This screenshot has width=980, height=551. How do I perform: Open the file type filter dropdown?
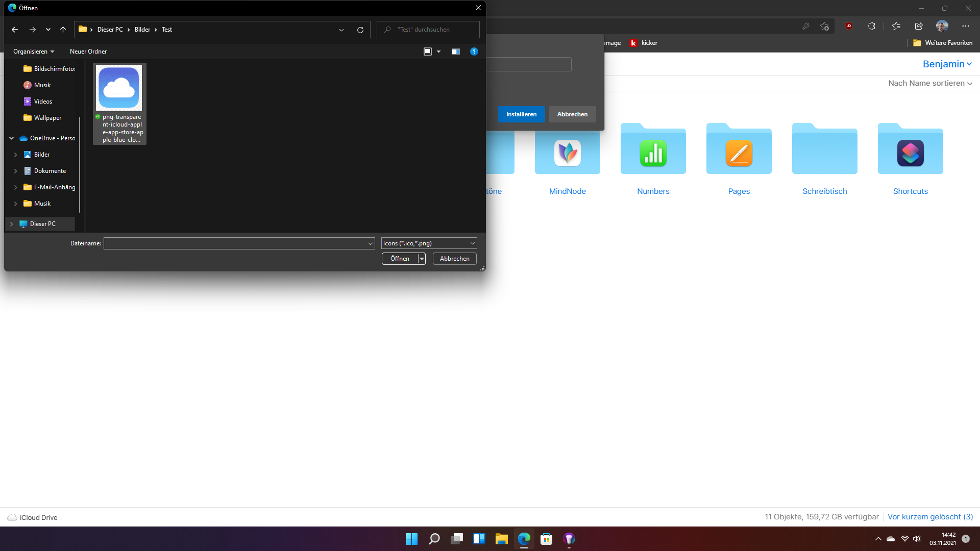(429, 243)
